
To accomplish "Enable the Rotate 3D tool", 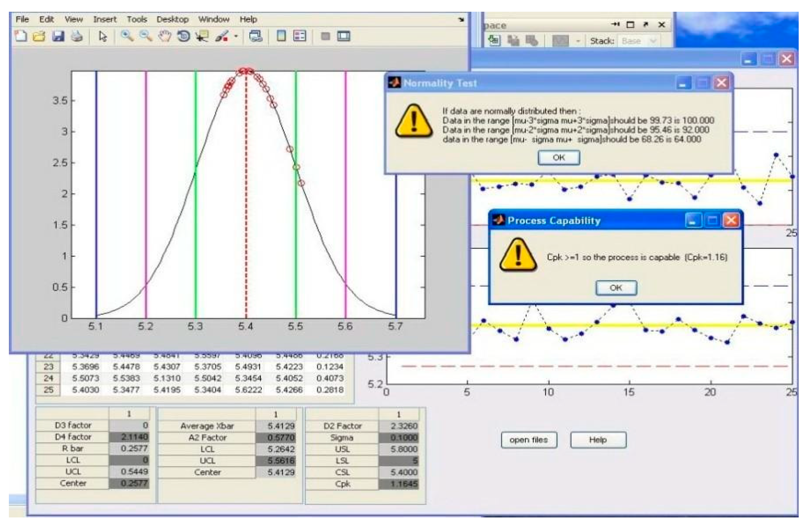I will pos(184,37).
